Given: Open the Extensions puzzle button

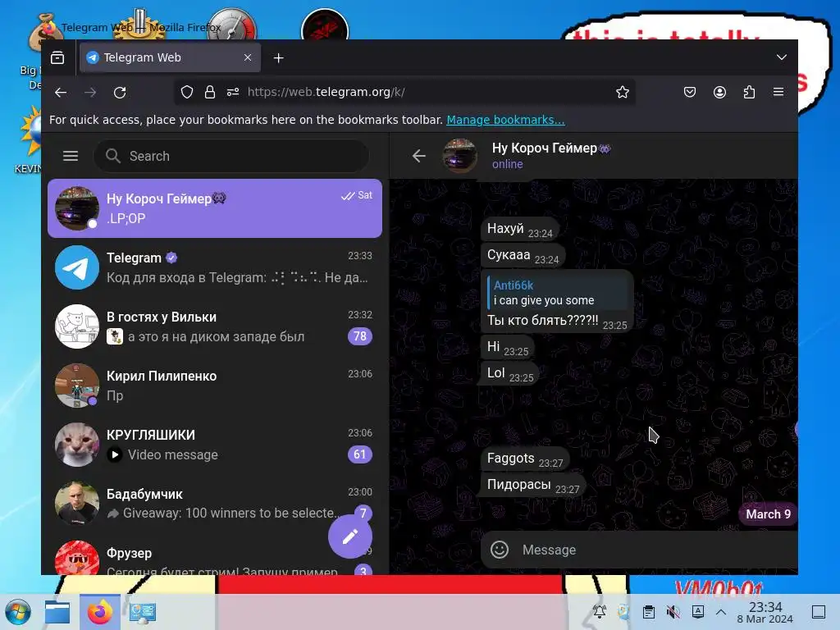Looking at the screenshot, I should click(749, 92).
